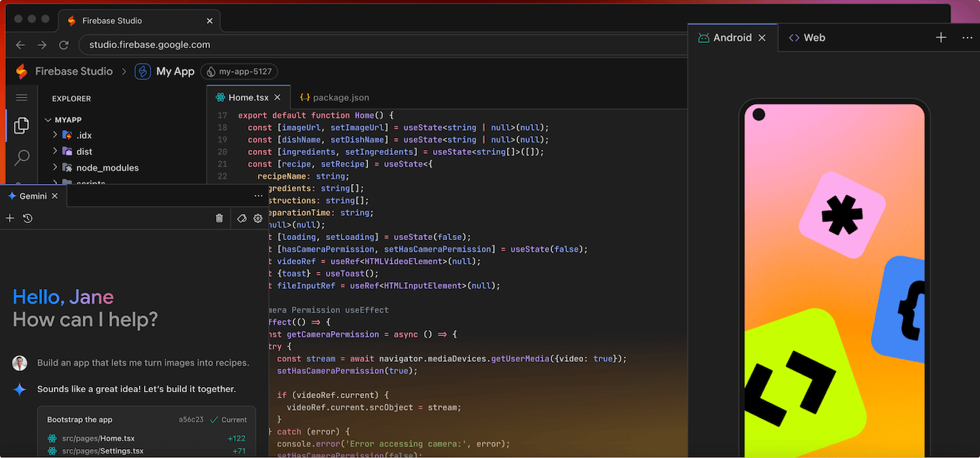Close the Gemini panel tab
This screenshot has height=458, width=980.
(x=55, y=196)
